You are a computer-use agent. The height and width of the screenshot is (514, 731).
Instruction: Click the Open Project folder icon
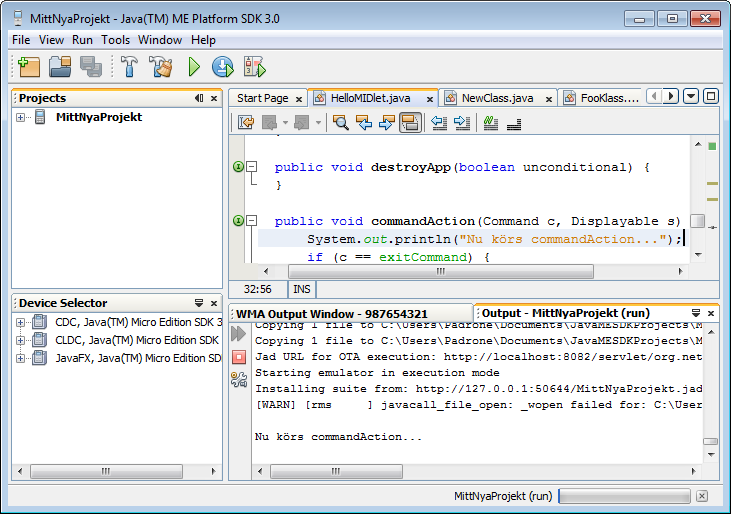[x=60, y=67]
